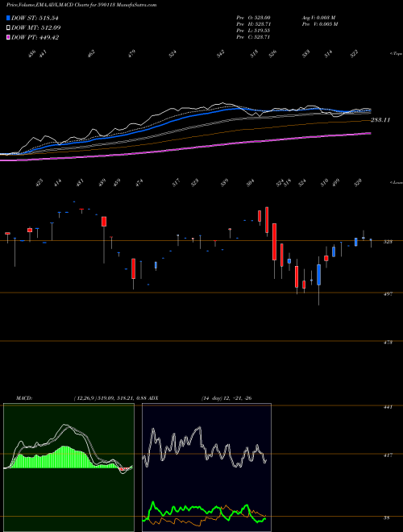Image resolution: width=403 pixels, height=532 pixels.
Task: Click the MACD (12,26,9) values text
Action: (x=110, y=398)
